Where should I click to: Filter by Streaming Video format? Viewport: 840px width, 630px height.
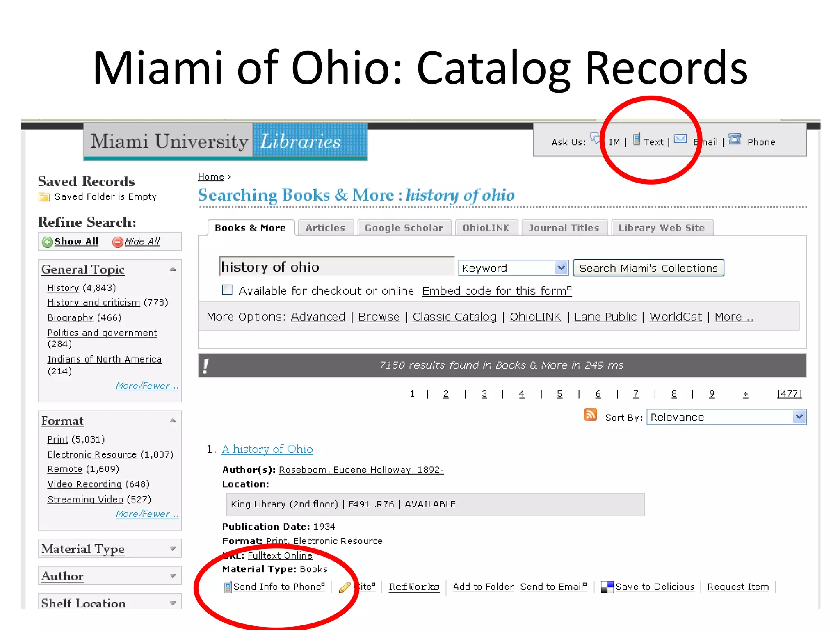tap(85, 499)
